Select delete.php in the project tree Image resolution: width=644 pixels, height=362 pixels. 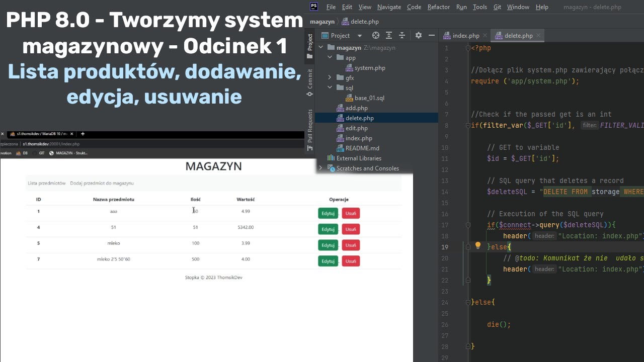pos(355,118)
